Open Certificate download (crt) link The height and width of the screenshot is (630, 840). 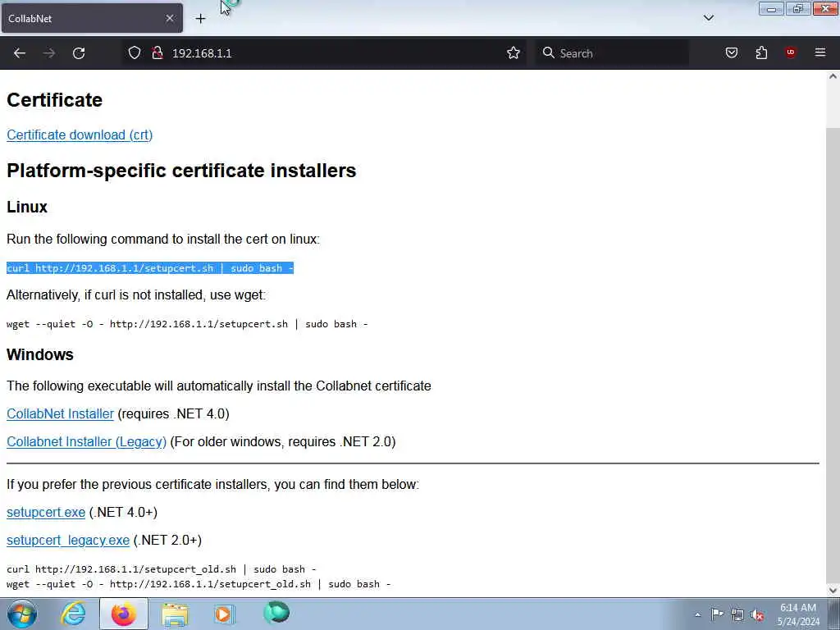click(x=80, y=135)
